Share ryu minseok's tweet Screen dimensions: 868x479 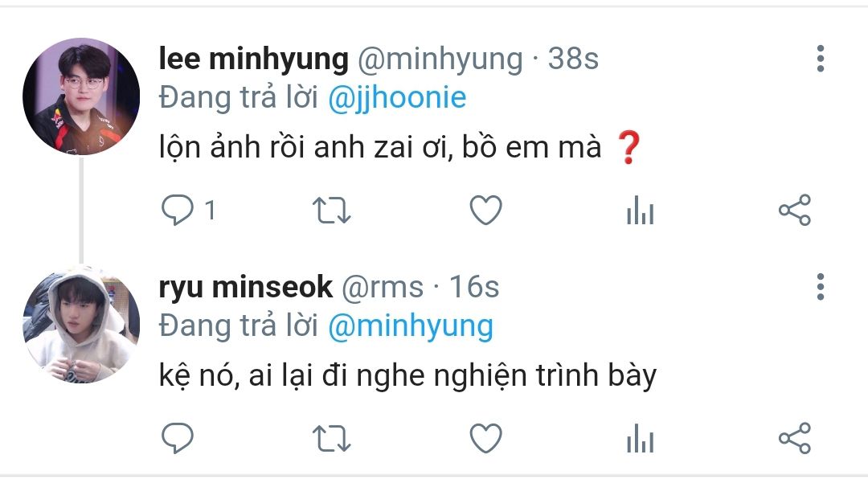tap(795, 439)
